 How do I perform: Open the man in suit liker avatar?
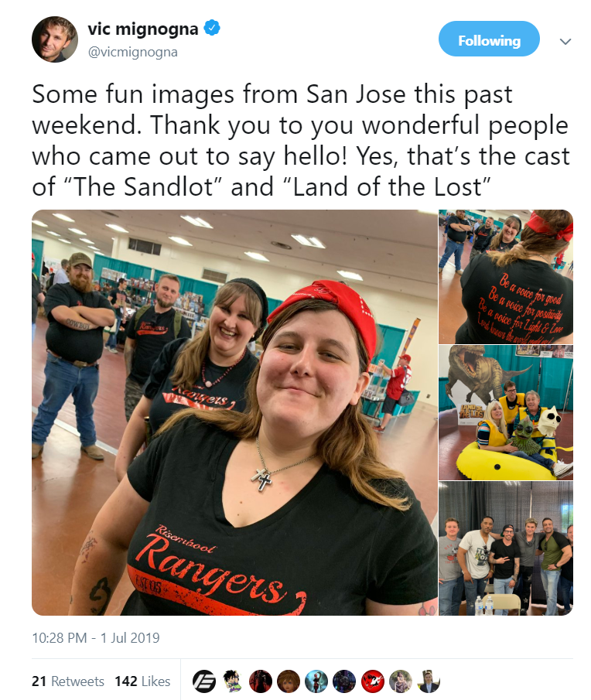429,681
